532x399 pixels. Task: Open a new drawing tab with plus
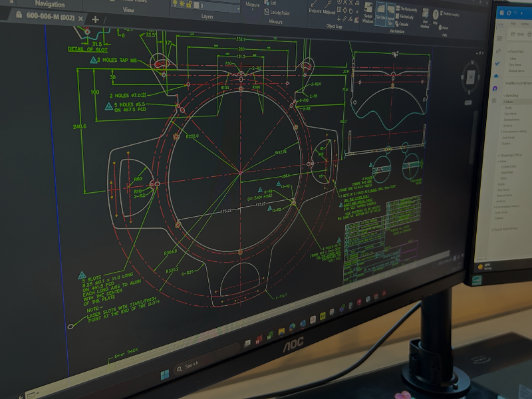(x=95, y=19)
